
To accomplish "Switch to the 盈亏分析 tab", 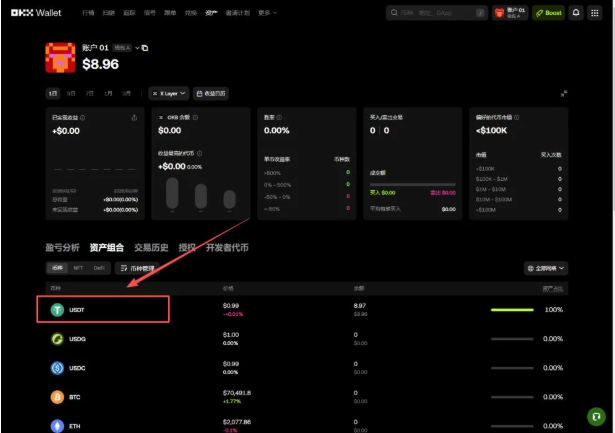I will [x=62, y=247].
